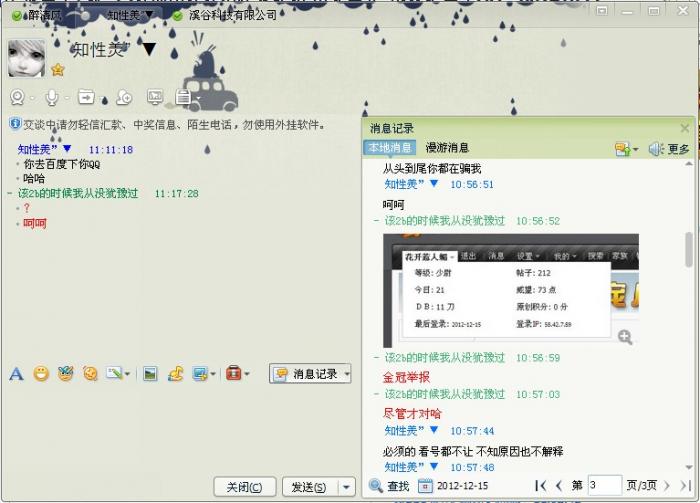Select the 漫游消息 tab
The image size is (700, 503).
pos(447,147)
